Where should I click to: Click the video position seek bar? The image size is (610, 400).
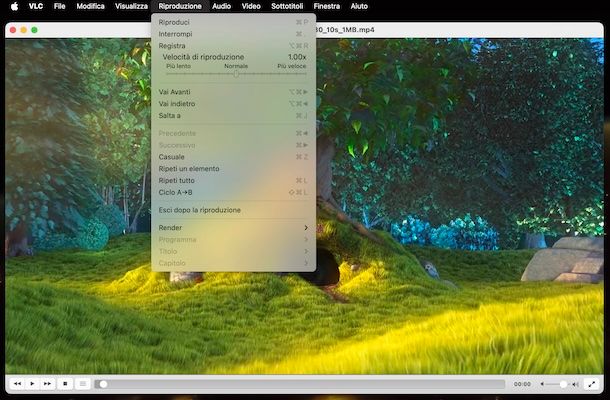[x=300, y=384]
